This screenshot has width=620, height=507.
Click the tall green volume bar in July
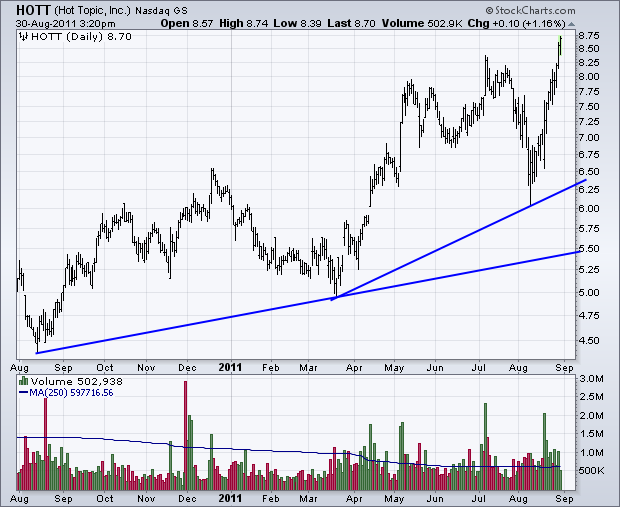(485, 446)
